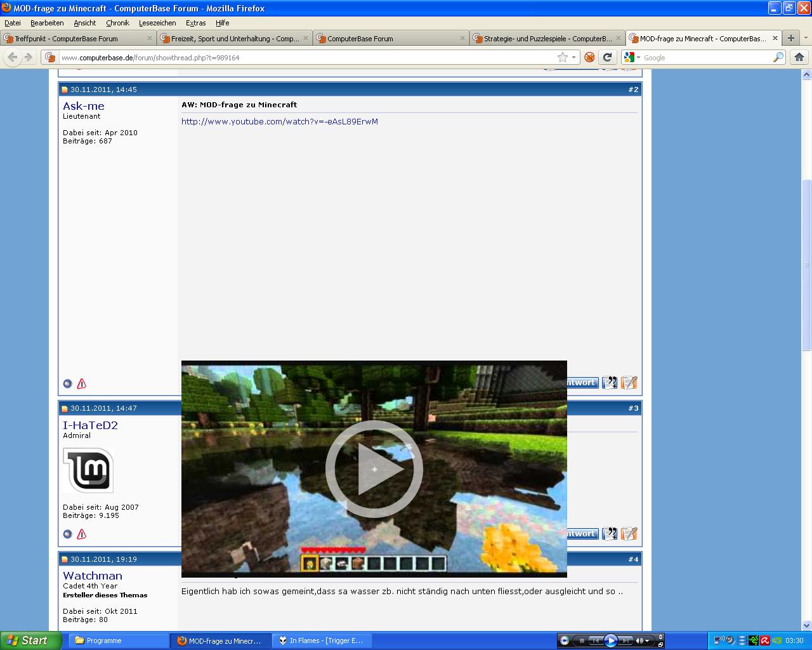
Task: Click quick reply icon on post #2
Action: [629, 382]
